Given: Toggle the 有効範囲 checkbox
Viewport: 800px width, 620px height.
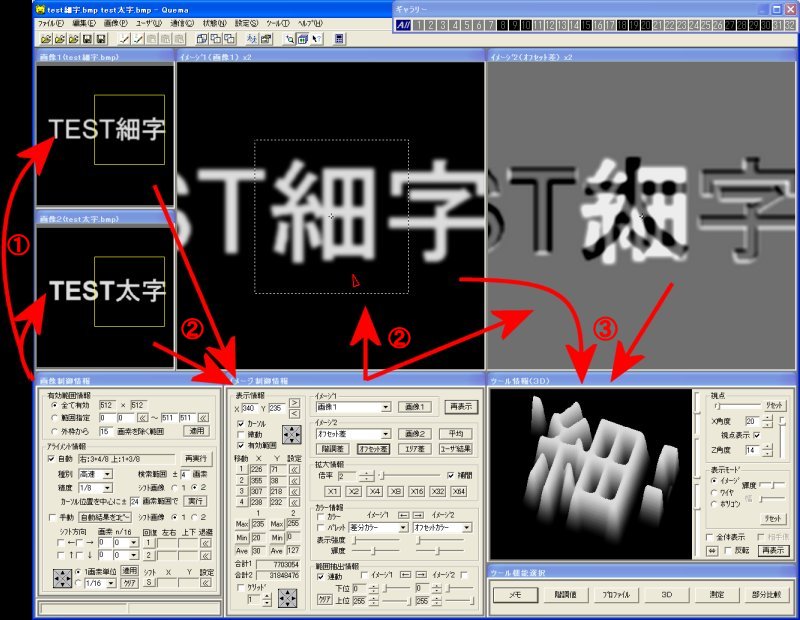Looking at the screenshot, I should point(241,445).
